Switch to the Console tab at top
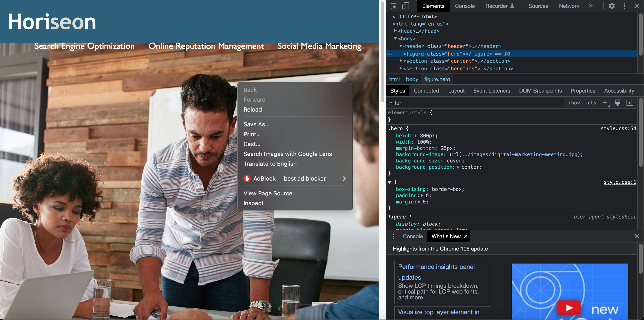 464,6
